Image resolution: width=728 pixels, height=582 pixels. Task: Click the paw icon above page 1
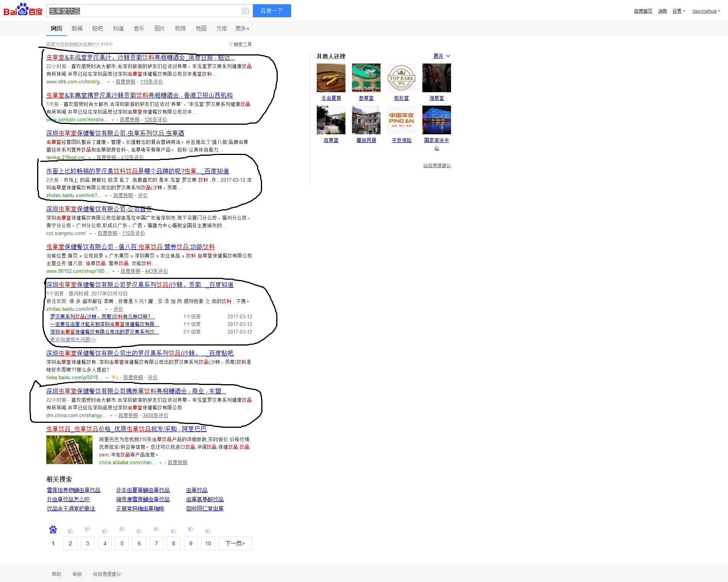click(53, 530)
